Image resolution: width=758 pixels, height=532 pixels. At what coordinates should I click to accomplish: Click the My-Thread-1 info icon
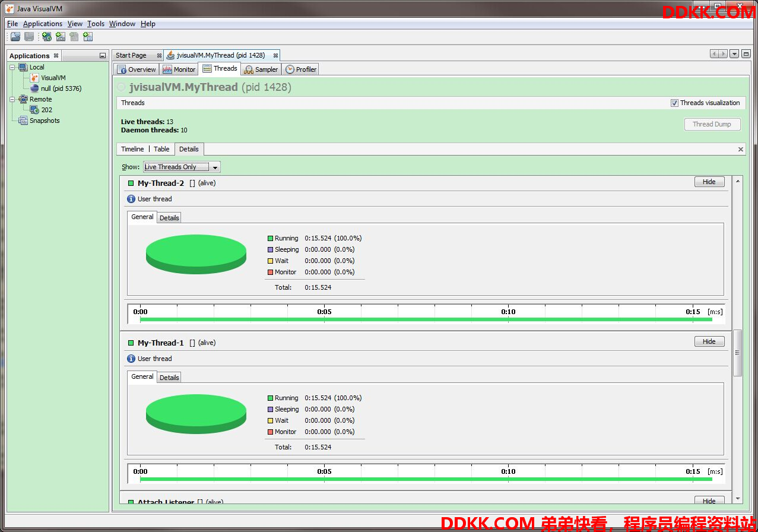tap(131, 359)
